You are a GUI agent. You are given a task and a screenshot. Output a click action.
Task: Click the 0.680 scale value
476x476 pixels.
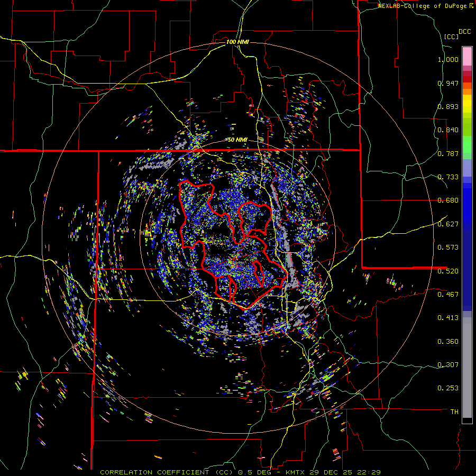pyautogui.click(x=448, y=200)
